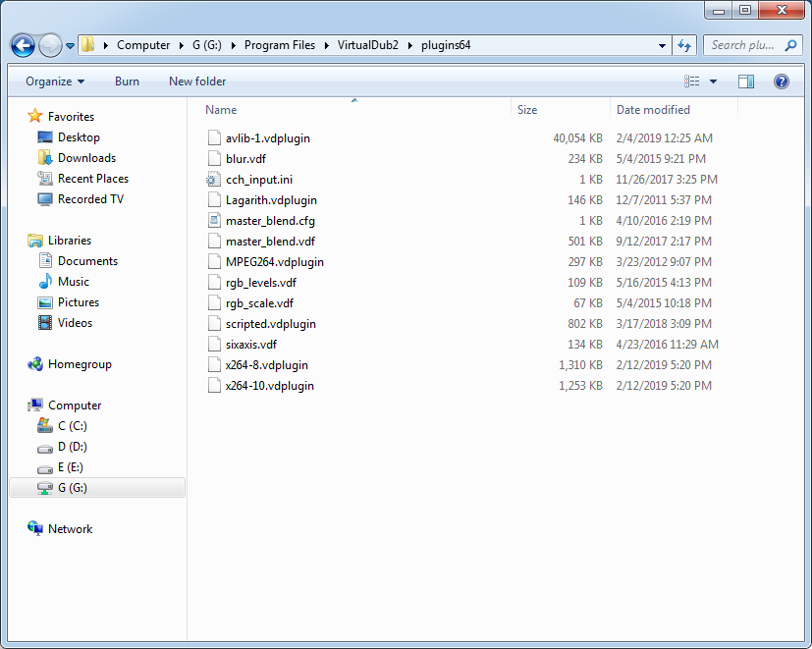Select the file name scripted.vdplugin
This screenshot has width=812, height=649.
[x=270, y=324]
